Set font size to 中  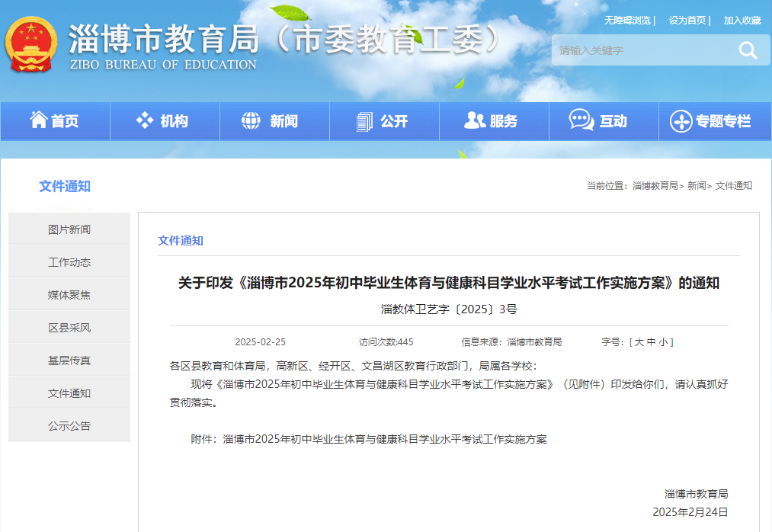(x=652, y=342)
